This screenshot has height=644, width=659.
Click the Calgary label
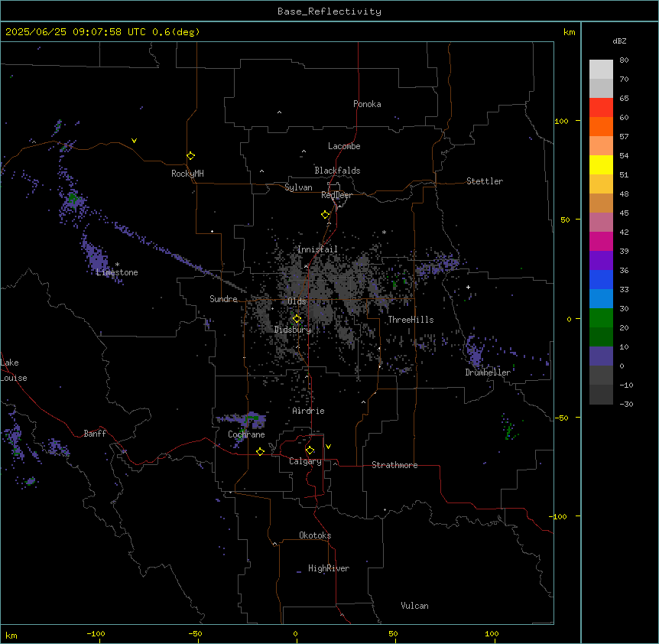click(x=305, y=461)
